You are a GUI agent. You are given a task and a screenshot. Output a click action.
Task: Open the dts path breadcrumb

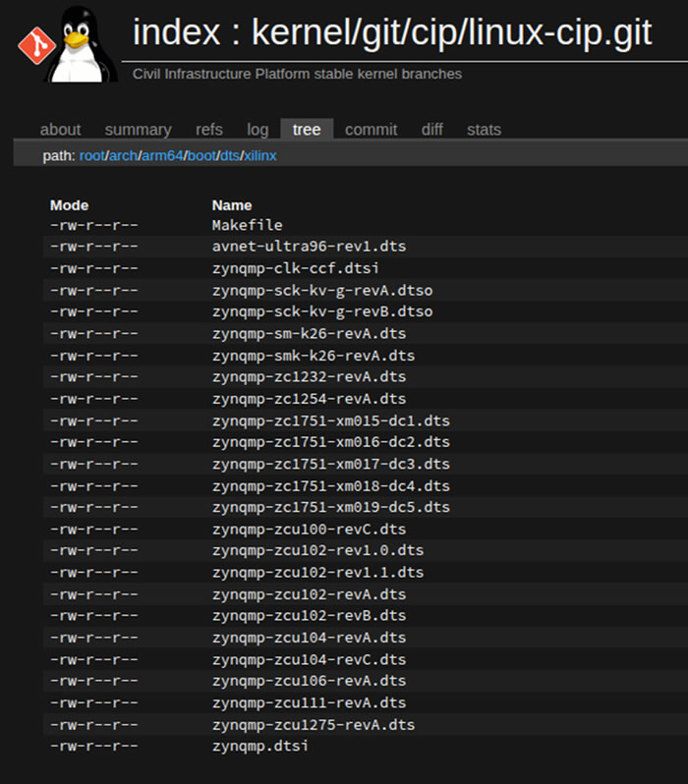230,156
